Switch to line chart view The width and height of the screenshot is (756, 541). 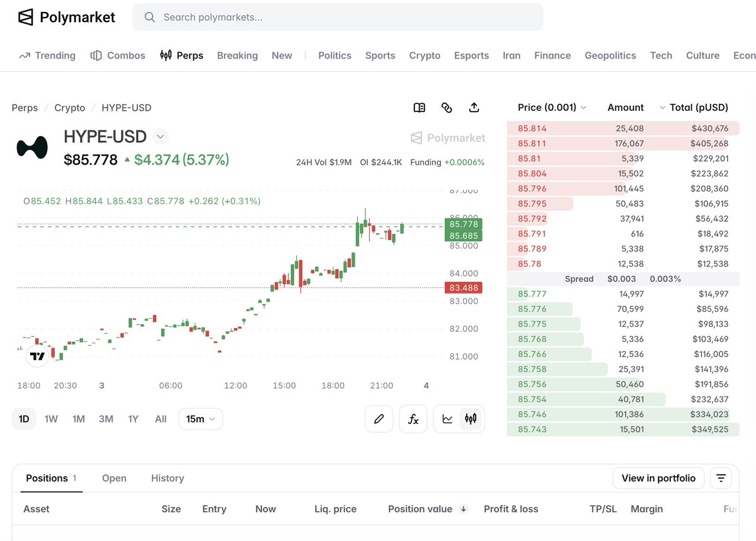[447, 419]
